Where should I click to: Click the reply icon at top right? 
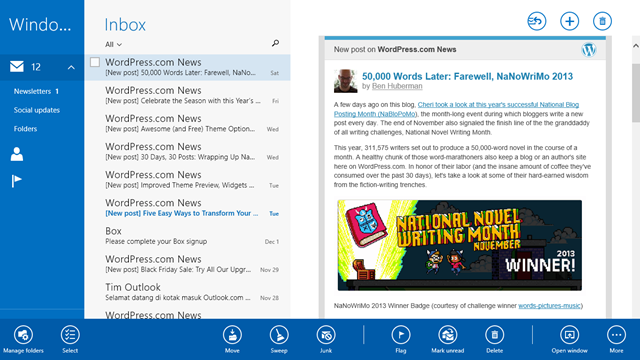(537, 21)
